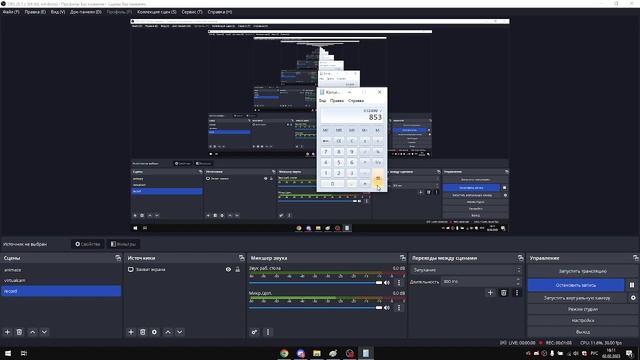
Task: Mute the Звук раб. стола channel
Action: [387, 282]
